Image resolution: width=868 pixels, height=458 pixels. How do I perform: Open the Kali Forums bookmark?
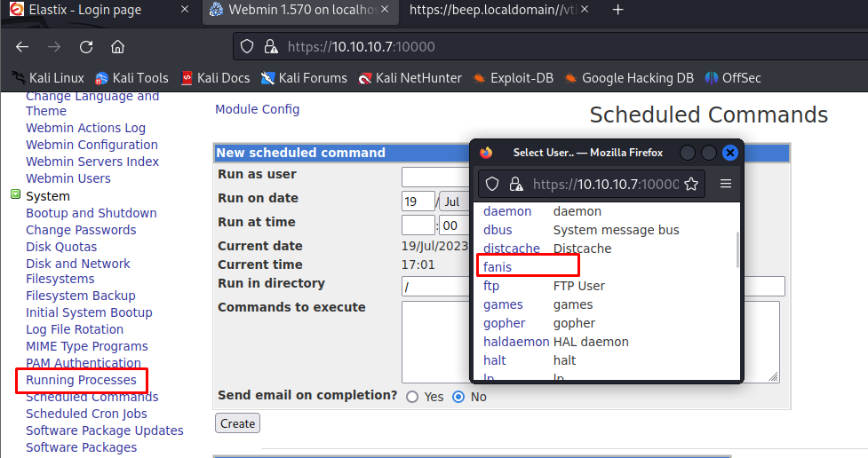[304, 78]
